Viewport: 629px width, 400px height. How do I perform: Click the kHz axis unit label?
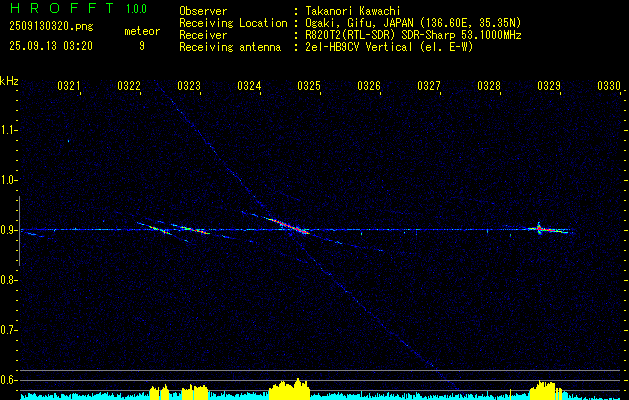(x=9, y=81)
